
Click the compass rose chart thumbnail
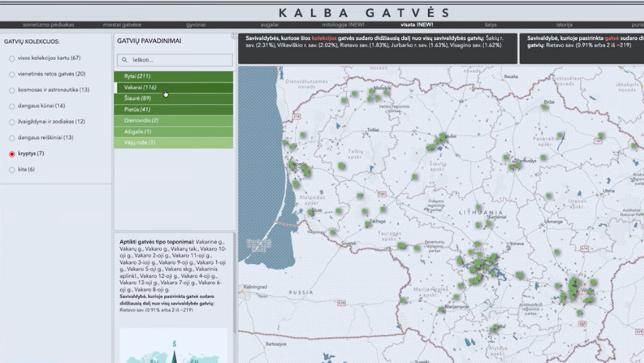tap(174, 345)
